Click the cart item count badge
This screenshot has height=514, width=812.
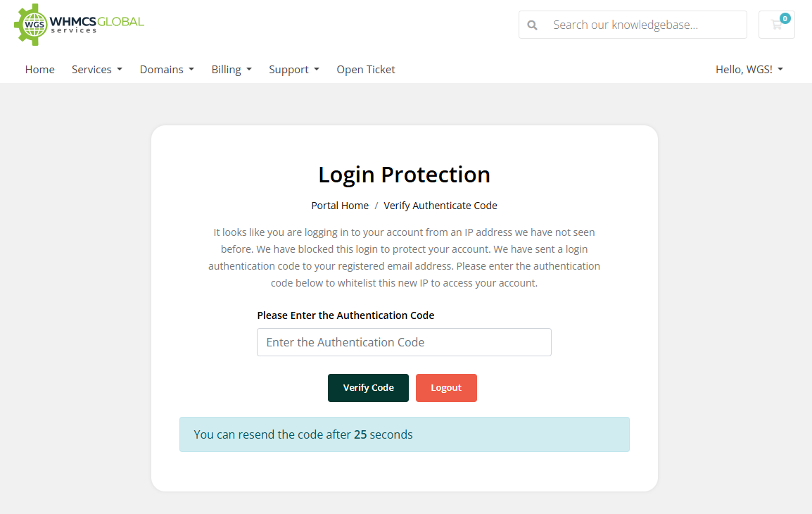click(x=785, y=18)
